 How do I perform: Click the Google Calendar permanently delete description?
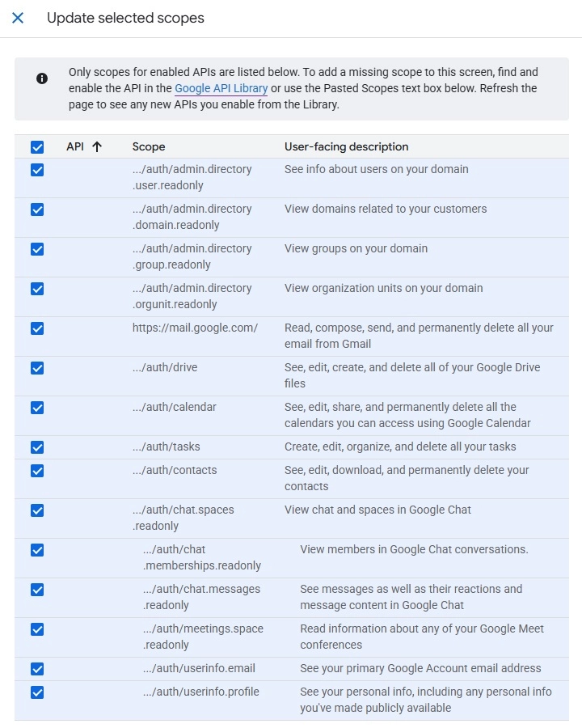(407, 415)
